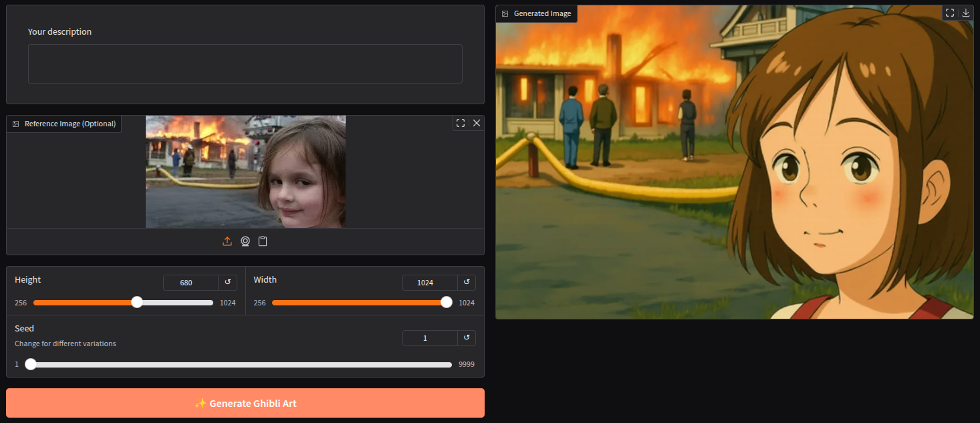
Task: Click the Seed number field showing 1
Action: (430, 338)
